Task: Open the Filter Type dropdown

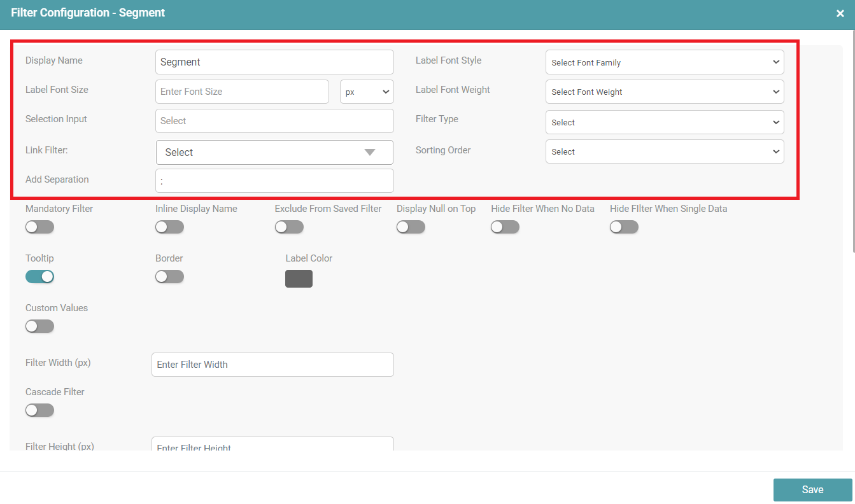Action: (x=664, y=122)
